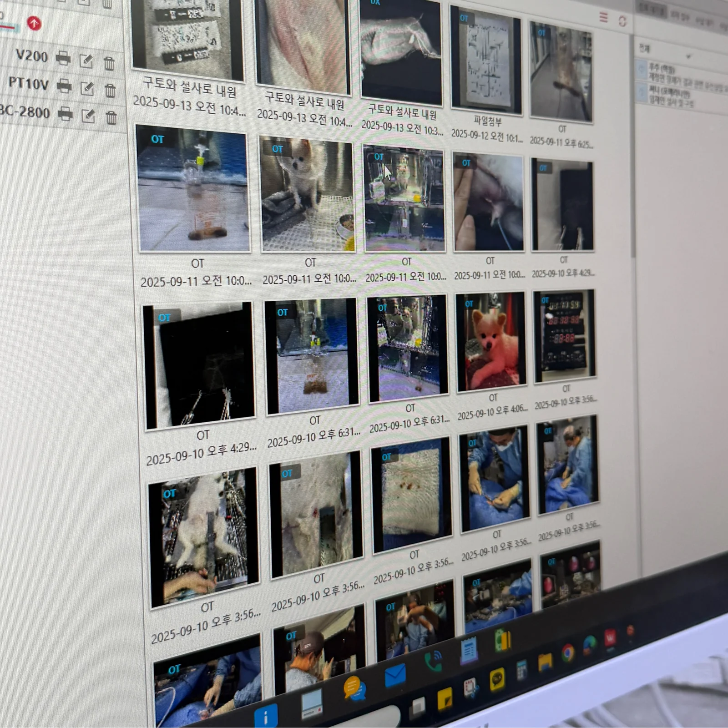Launch Google Chrome from the taskbar
This screenshot has height=728, width=728.
pos(567,653)
